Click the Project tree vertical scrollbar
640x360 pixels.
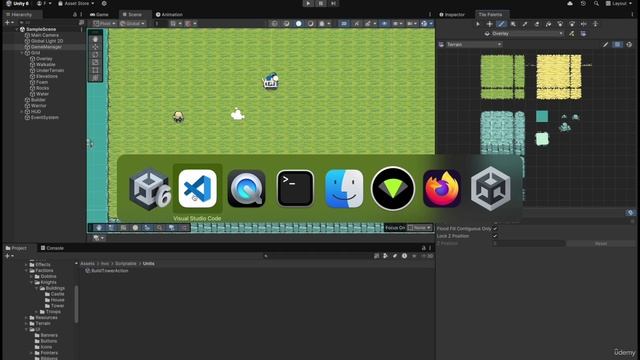(76, 304)
